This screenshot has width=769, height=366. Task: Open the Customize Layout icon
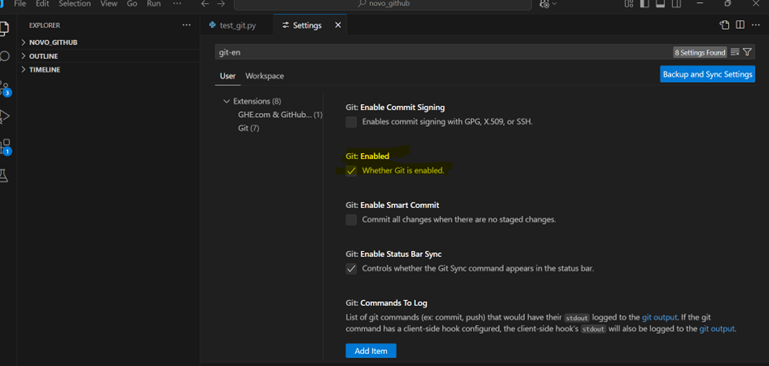pyautogui.click(x=629, y=4)
